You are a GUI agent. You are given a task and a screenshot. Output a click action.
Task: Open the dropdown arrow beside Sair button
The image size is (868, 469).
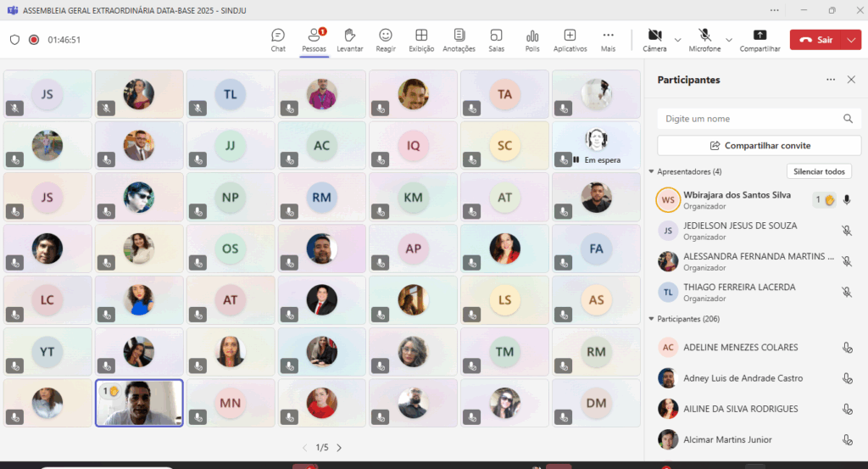point(851,40)
